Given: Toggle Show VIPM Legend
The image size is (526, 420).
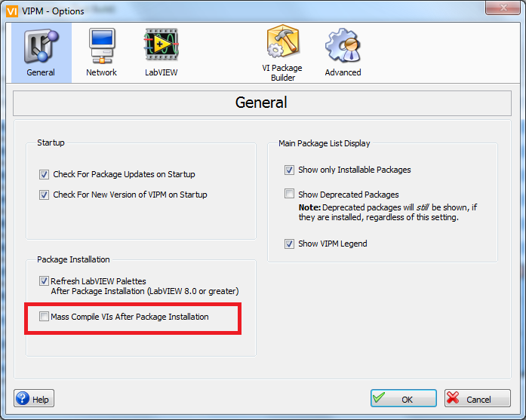Looking at the screenshot, I should pyautogui.click(x=289, y=244).
